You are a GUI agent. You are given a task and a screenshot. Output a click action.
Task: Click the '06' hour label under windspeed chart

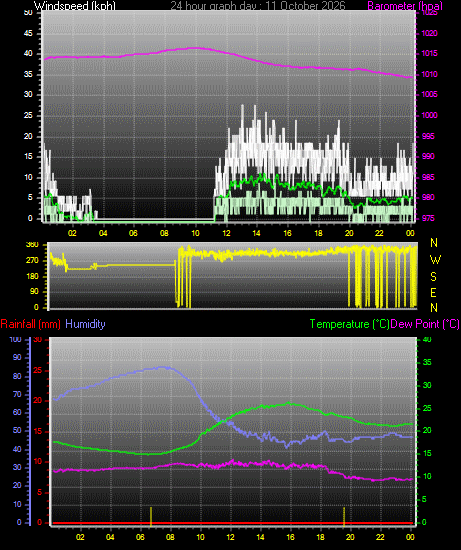(x=133, y=233)
